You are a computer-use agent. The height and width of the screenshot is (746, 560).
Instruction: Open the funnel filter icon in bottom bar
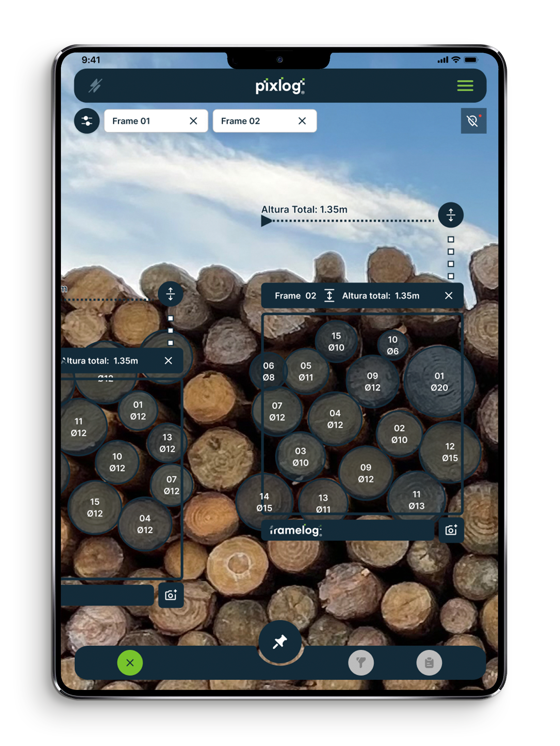click(x=362, y=663)
